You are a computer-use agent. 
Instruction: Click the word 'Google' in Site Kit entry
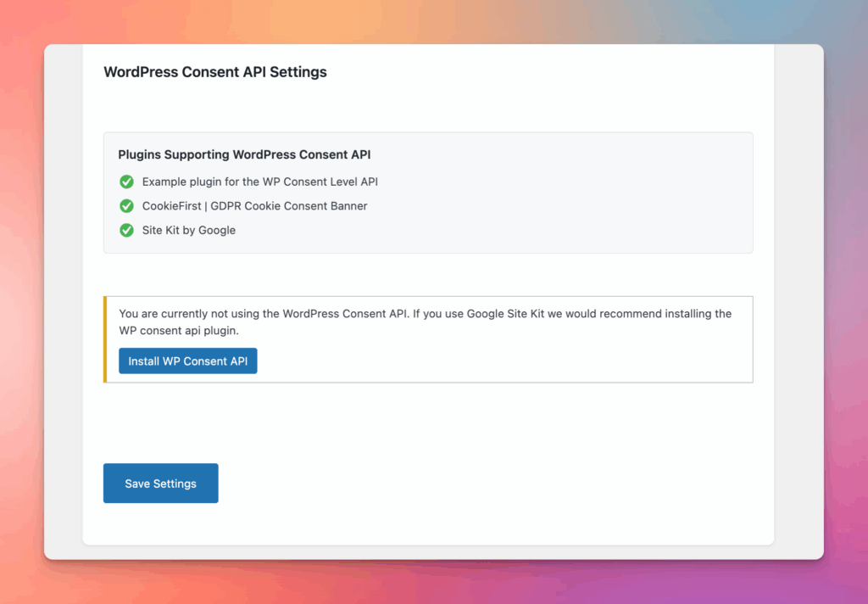pos(216,230)
